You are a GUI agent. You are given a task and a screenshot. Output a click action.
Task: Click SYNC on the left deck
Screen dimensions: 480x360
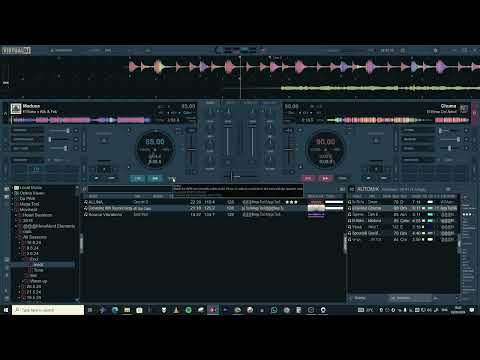(172, 179)
